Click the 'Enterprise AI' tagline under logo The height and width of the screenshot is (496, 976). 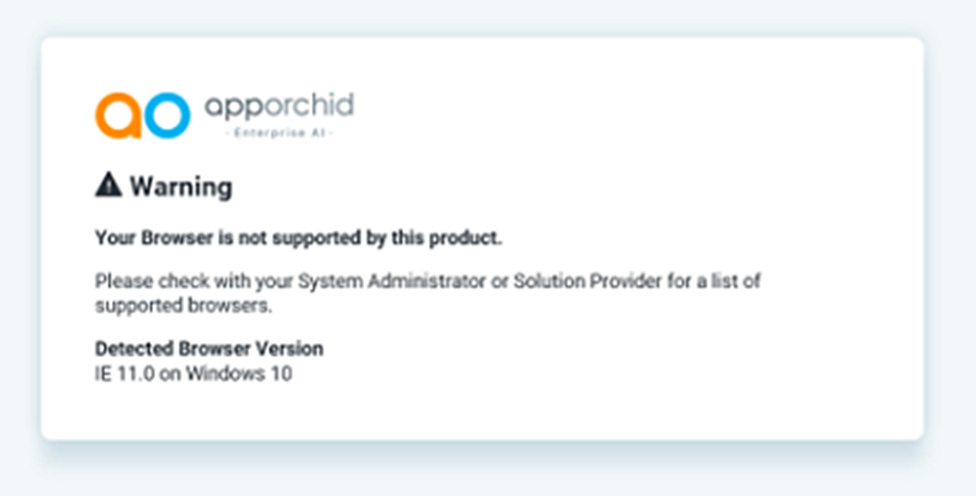pos(278,133)
